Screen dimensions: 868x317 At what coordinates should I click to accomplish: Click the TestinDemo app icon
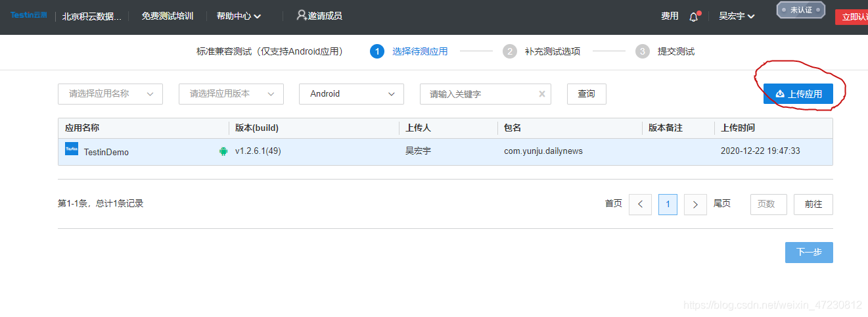pos(72,149)
